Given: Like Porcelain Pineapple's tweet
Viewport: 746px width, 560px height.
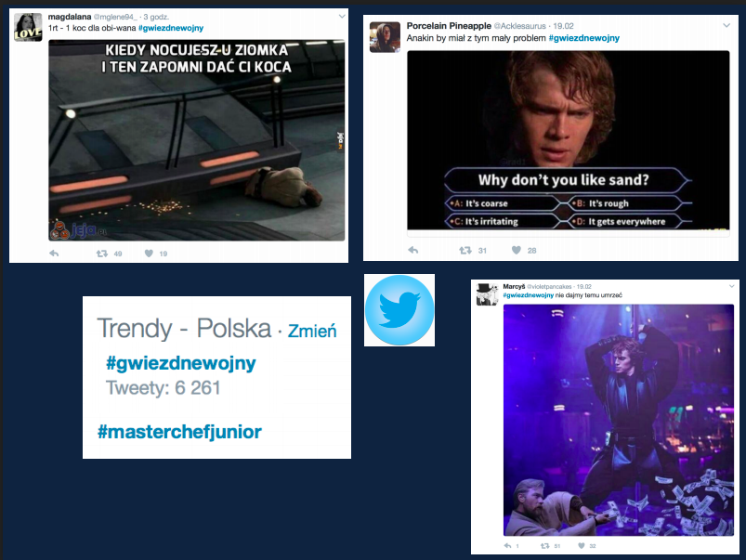Looking at the screenshot, I should 517,250.
